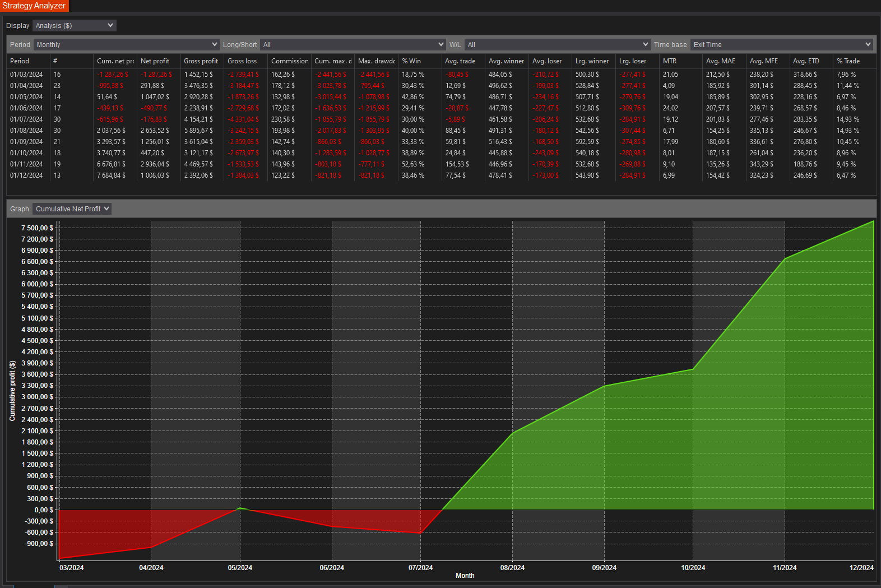Select the 01/11/2024 period row

pyautogui.click(x=442, y=164)
